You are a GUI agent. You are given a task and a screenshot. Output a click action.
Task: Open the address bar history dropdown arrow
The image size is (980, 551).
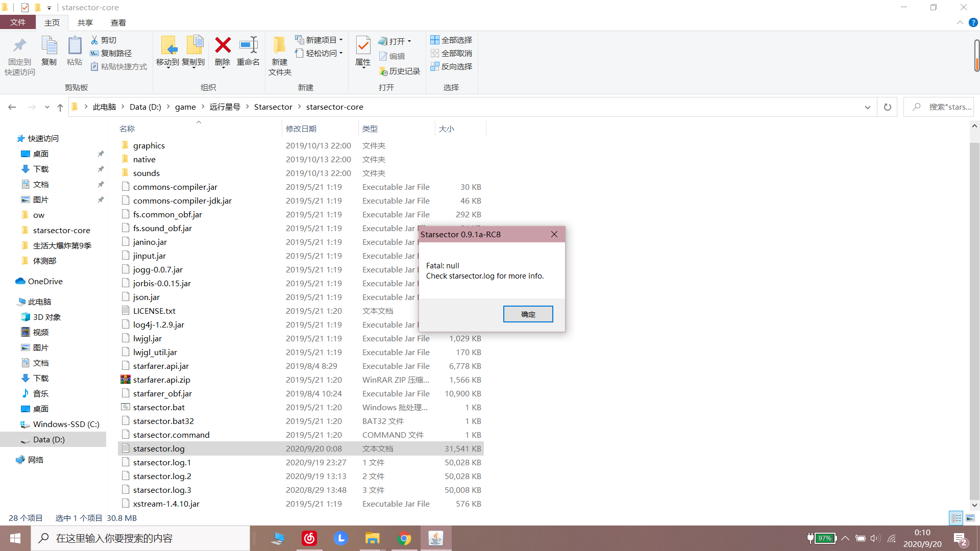867,107
